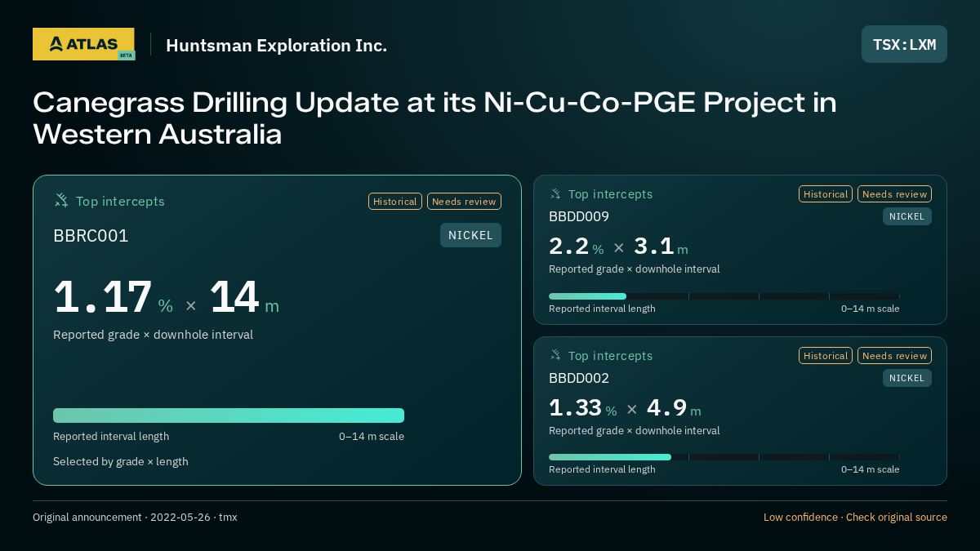The width and height of the screenshot is (980, 551).
Task: Click 'Top intercepts' label in BBRC001 card
Action: (x=120, y=202)
